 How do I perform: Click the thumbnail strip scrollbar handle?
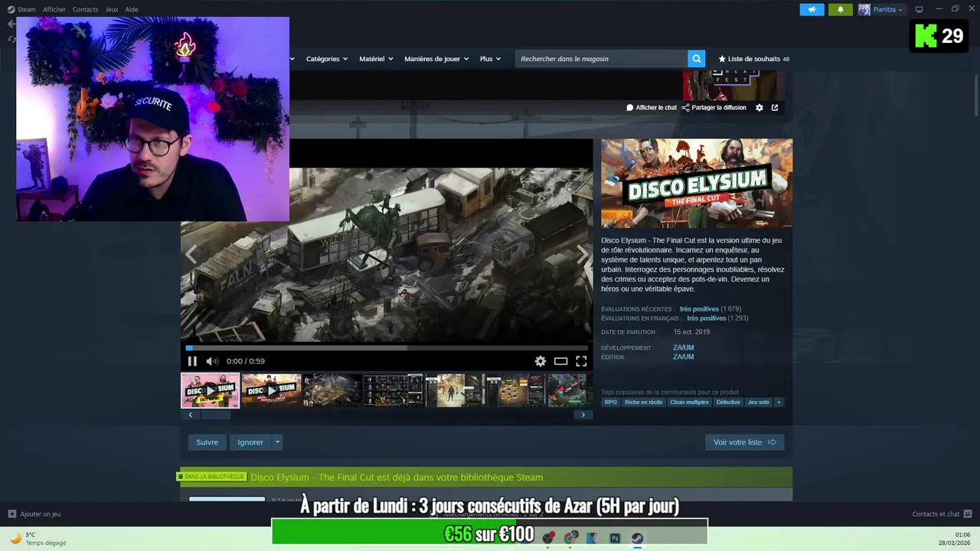coord(215,415)
